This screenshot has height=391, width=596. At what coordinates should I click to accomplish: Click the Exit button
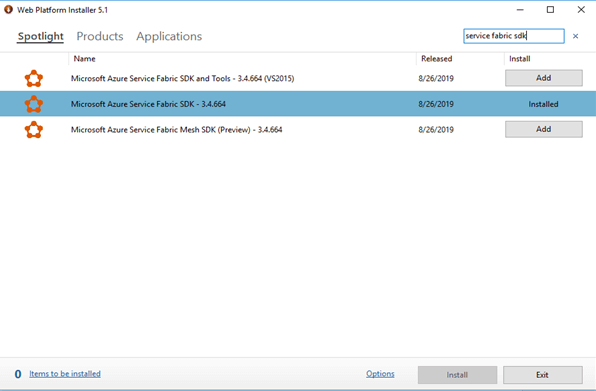click(x=543, y=375)
